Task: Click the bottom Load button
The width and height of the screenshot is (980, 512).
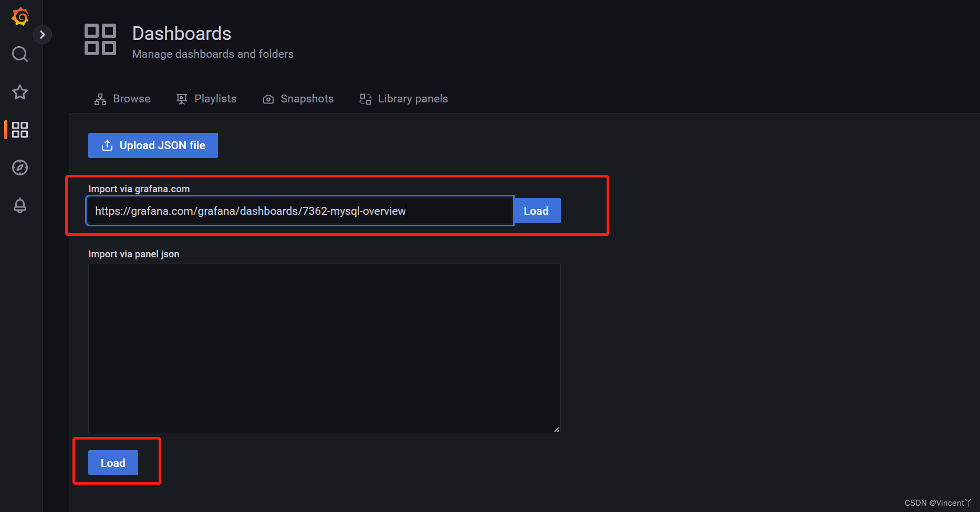Action: coord(112,463)
